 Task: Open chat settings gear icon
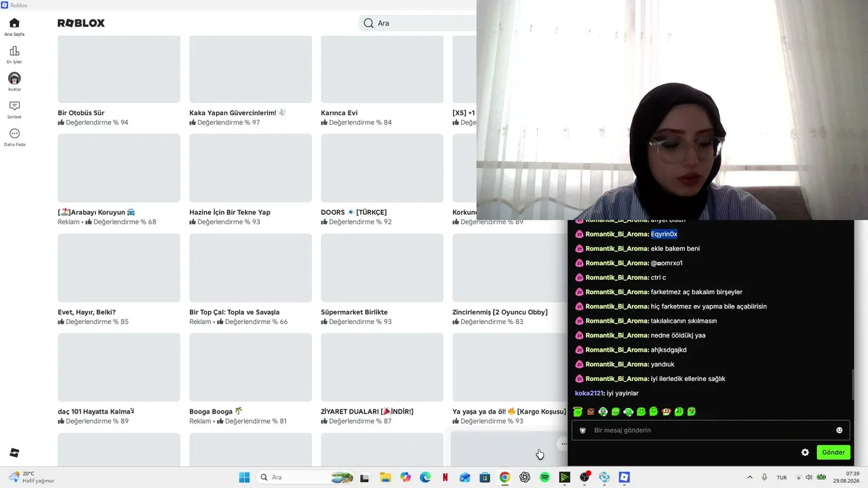pos(805,452)
